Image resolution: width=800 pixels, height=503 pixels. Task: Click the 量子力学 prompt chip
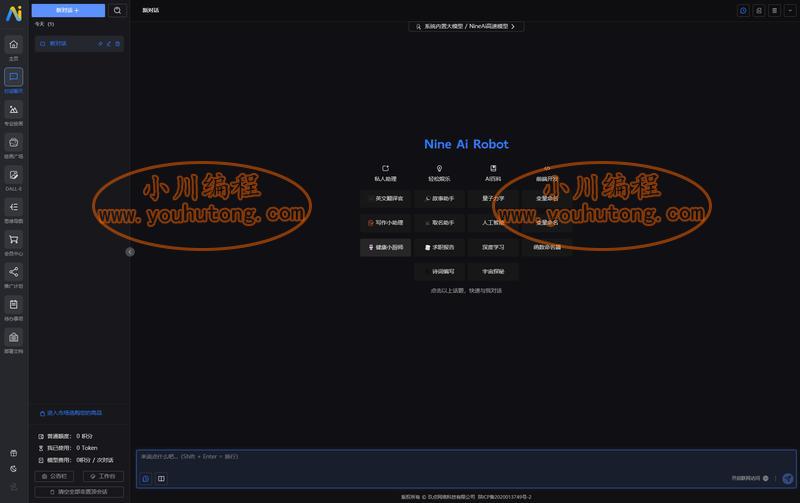pyautogui.click(x=493, y=198)
